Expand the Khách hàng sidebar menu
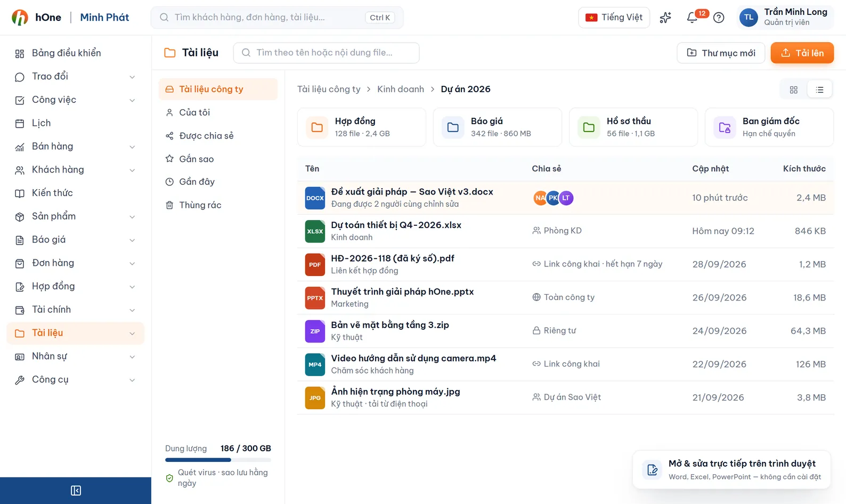Screen dimensions: 846x504 (76, 170)
